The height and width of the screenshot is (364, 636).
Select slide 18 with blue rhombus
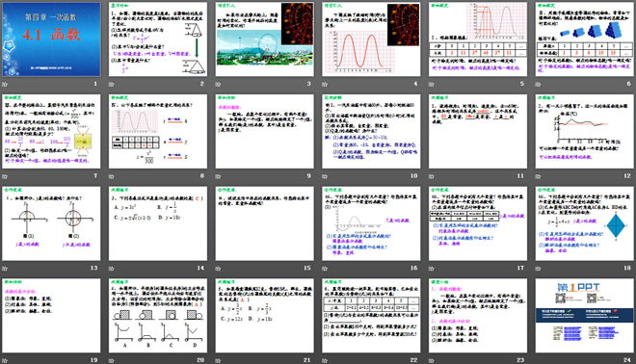[x=585, y=223]
